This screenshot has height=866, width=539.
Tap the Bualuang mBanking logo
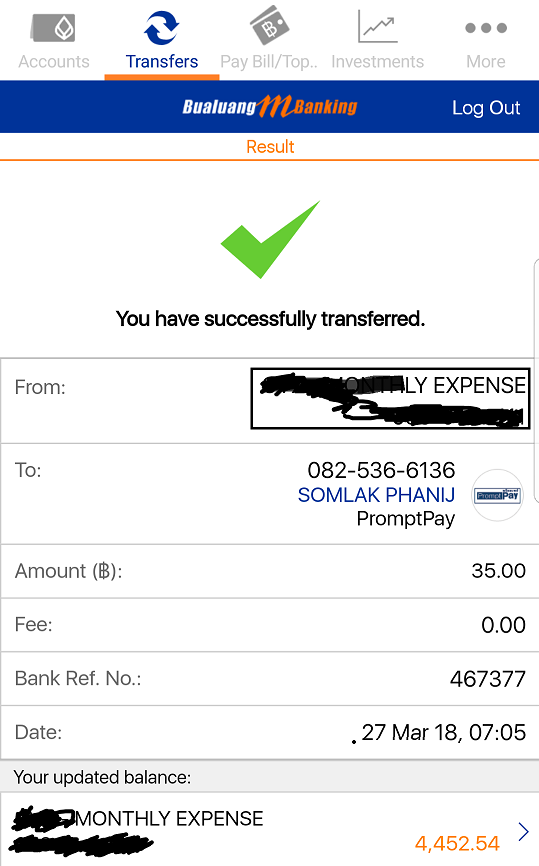pos(270,106)
